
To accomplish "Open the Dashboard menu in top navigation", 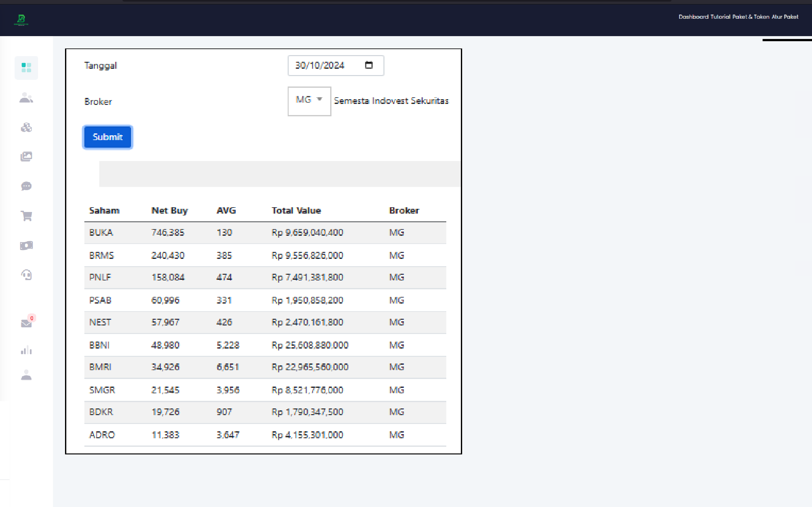I will [x=693, y=17].
